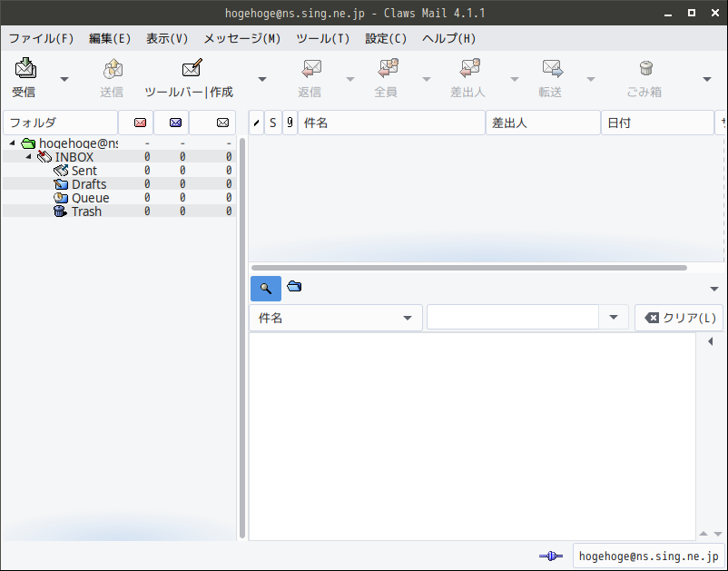The height and width of the screenshot is (571, 728).
Task: Click the フォルダ column header
Action: click(x=60, y=123)
